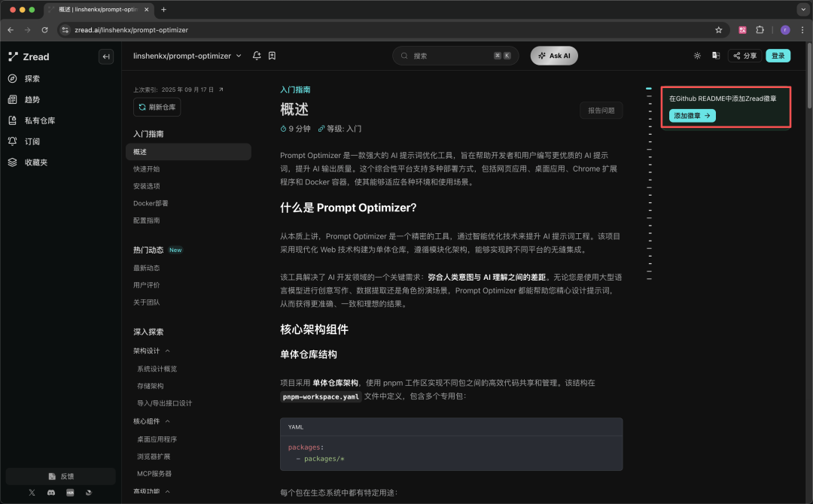Click the bell subscribe icon beside the repo name
This screenshot has height=504, width=813.
coord(257,56)
